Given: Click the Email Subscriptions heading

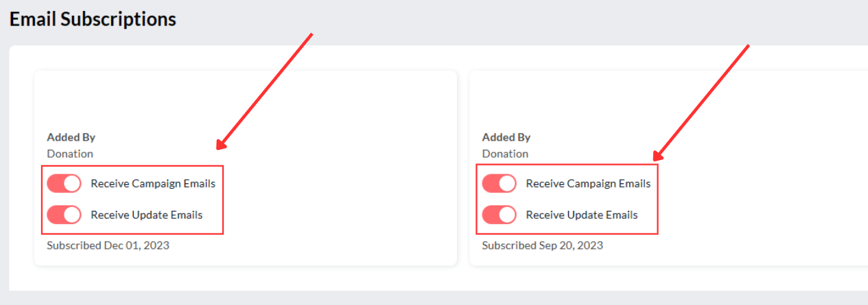Looking at the screenshot, I should click(x=93, y=19).
